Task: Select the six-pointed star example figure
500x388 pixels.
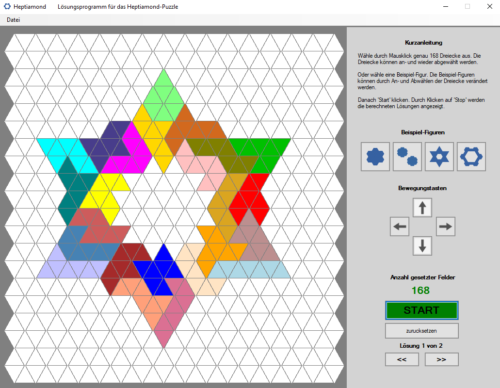Action: (x=439, y=157)
